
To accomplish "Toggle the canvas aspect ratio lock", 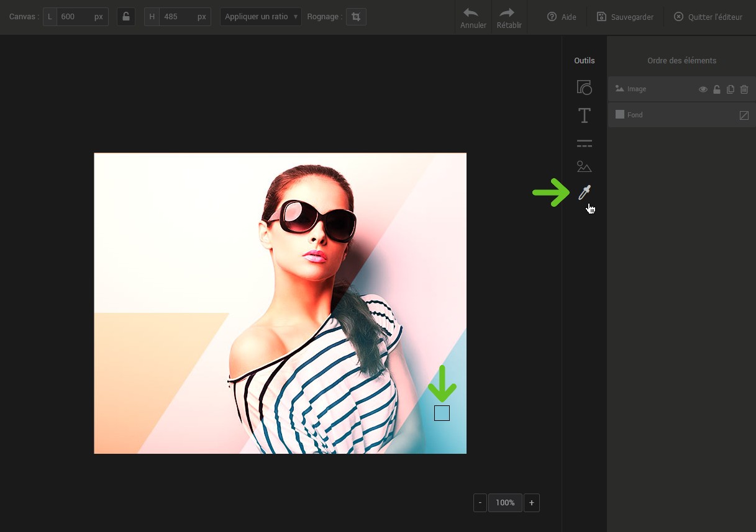I will coord(126,17).
